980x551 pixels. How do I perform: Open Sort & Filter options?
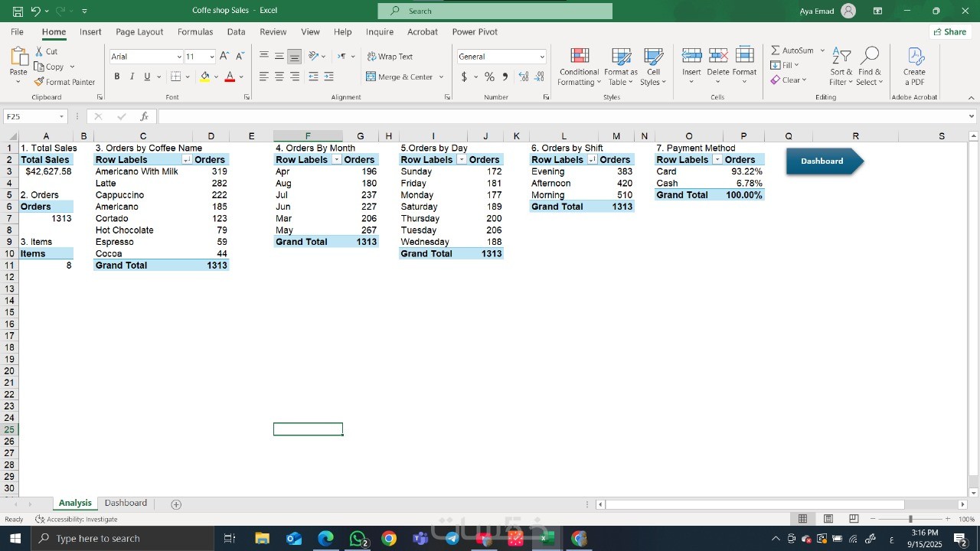pyautogui.click(x=841, y=67)
